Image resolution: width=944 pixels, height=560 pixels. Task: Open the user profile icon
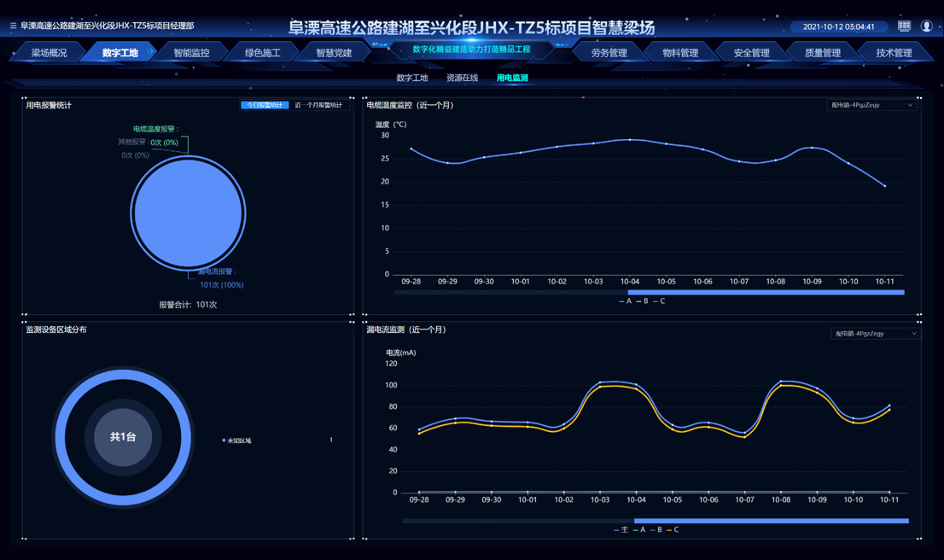(926, 26)
